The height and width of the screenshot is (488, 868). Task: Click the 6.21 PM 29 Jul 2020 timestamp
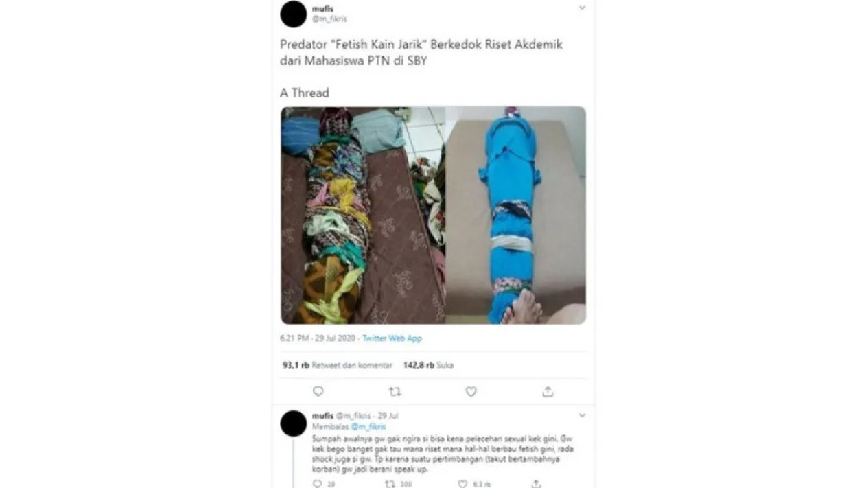point(318,338)
